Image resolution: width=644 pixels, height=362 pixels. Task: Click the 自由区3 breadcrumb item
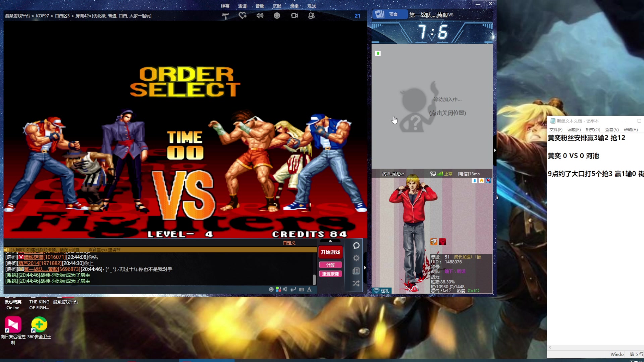62,16
